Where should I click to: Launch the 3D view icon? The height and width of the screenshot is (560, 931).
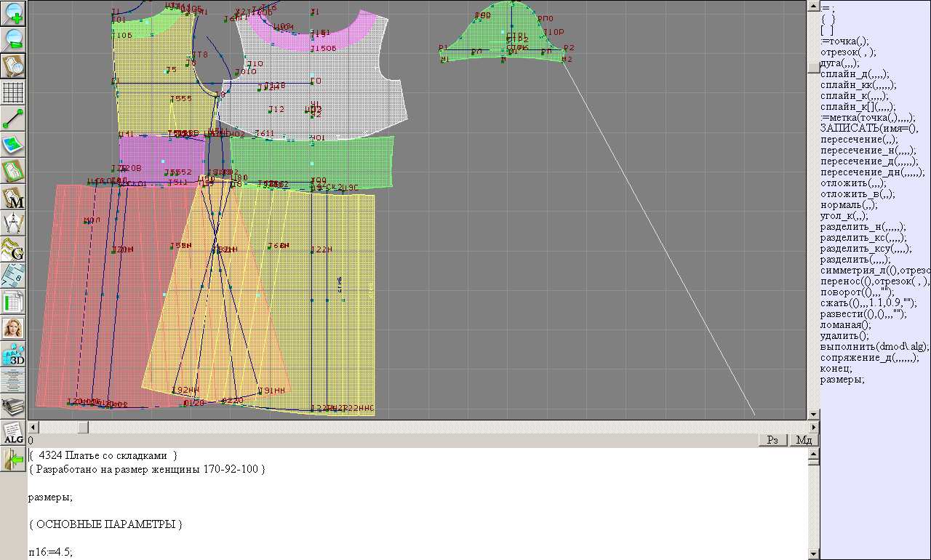[x=14, y=354]
